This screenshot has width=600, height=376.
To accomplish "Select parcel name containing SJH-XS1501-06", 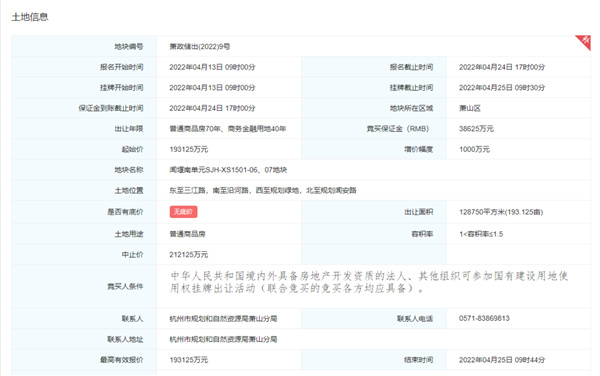I will (228, 170).
